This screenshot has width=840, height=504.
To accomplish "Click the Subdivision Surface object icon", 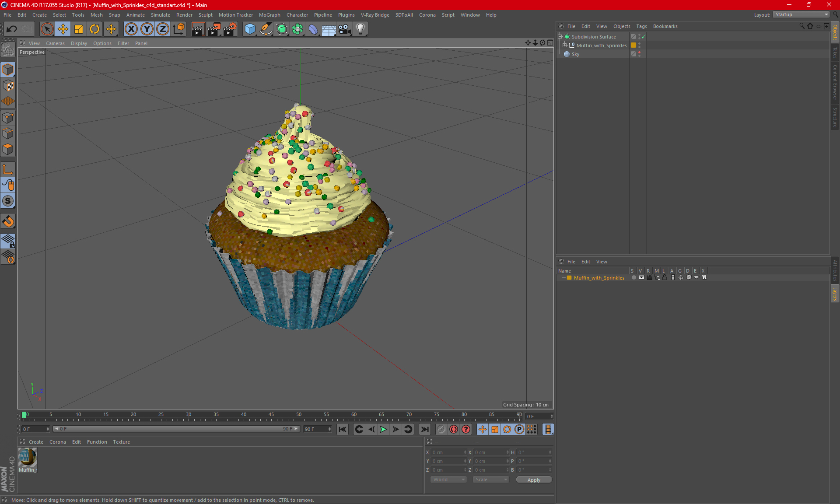I will pos(567,37).
